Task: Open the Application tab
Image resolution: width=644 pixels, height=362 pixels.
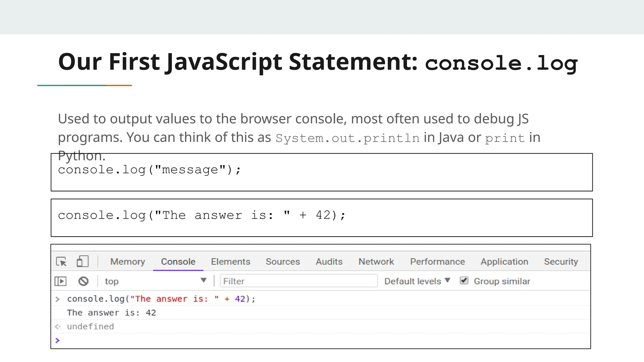Action: click(504, 261)
